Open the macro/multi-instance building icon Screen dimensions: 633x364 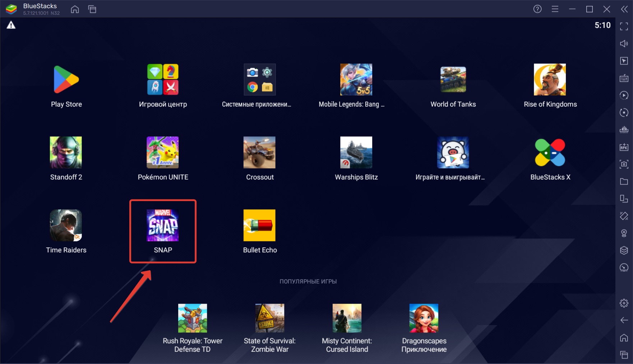click(x=624, y=130)
